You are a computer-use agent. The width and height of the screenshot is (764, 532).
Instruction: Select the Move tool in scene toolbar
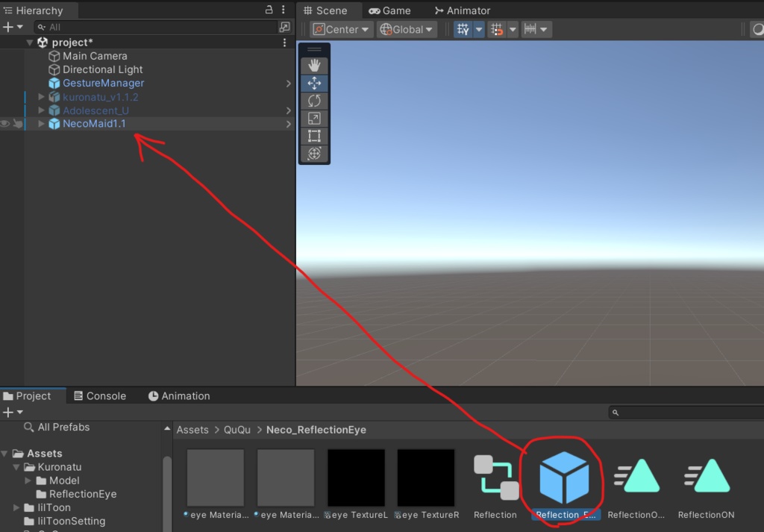314,84
